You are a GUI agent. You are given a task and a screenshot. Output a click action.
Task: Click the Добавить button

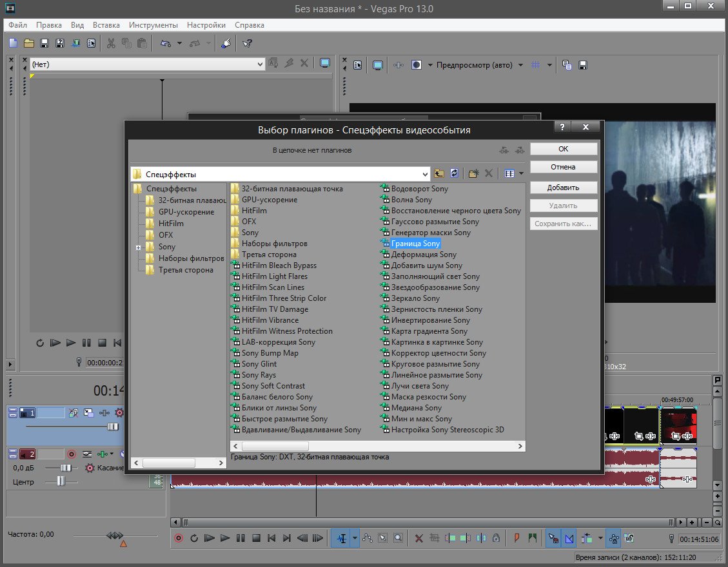[563, 187]
